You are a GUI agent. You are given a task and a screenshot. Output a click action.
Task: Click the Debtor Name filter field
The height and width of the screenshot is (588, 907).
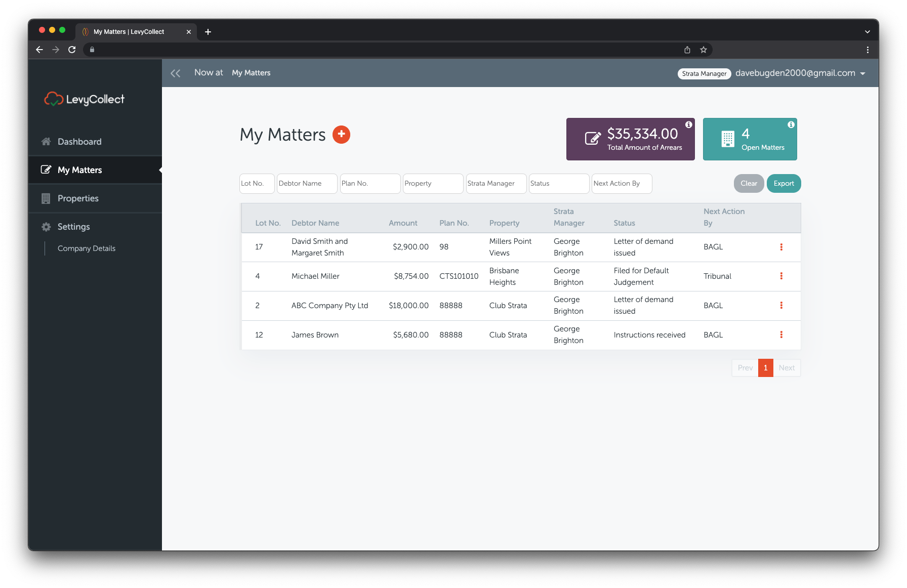click(x=307, y=184)
